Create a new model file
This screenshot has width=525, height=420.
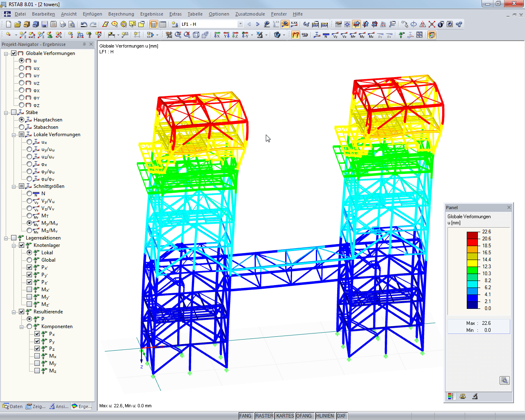[9, 24]
